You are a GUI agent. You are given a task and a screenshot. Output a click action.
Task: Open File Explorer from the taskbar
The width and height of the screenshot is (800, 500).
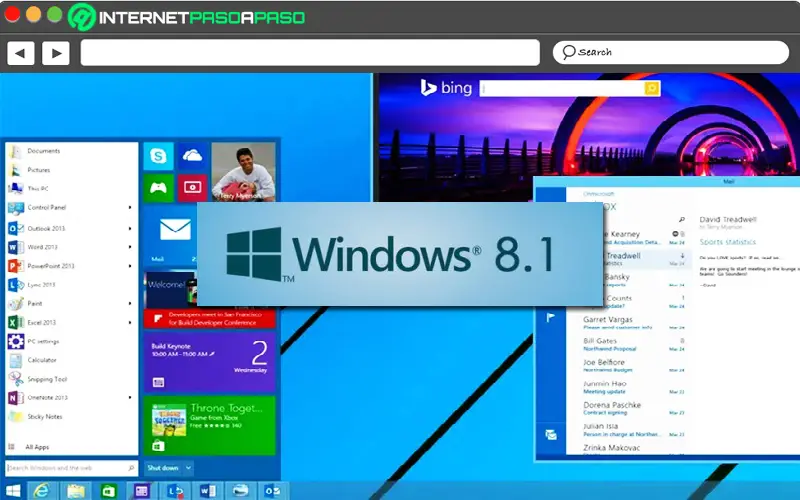coord(76,491)
